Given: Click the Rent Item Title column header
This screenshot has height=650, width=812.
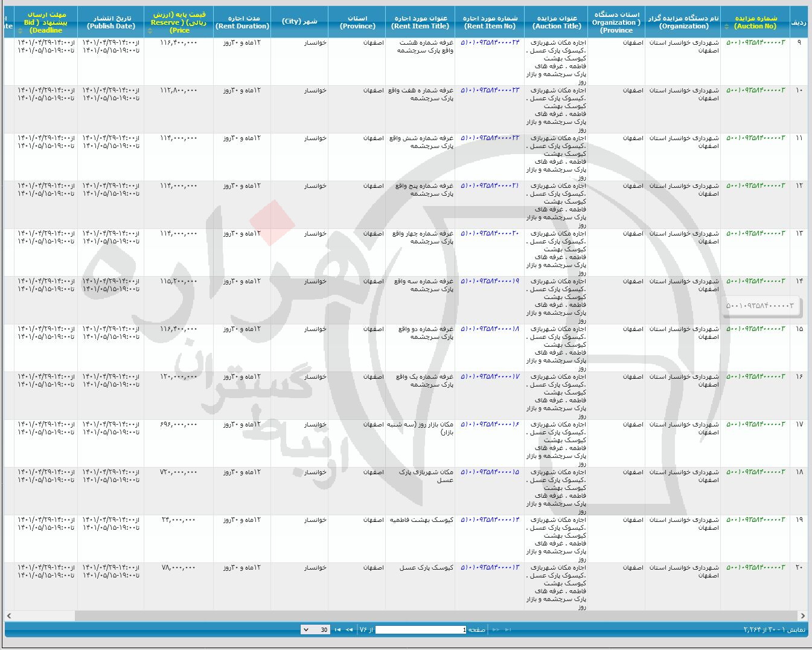Looking at the screenshot, I should tap(420, 22).
